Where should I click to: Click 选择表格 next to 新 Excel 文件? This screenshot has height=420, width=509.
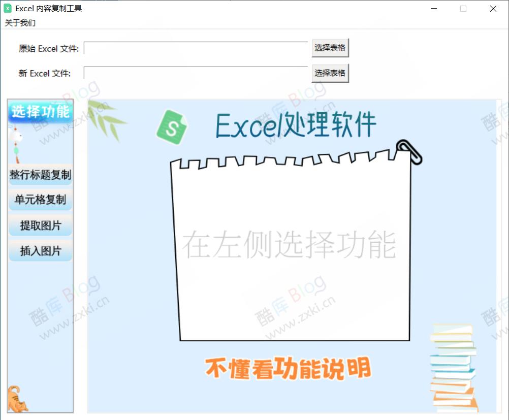click(x=330, y=73)
